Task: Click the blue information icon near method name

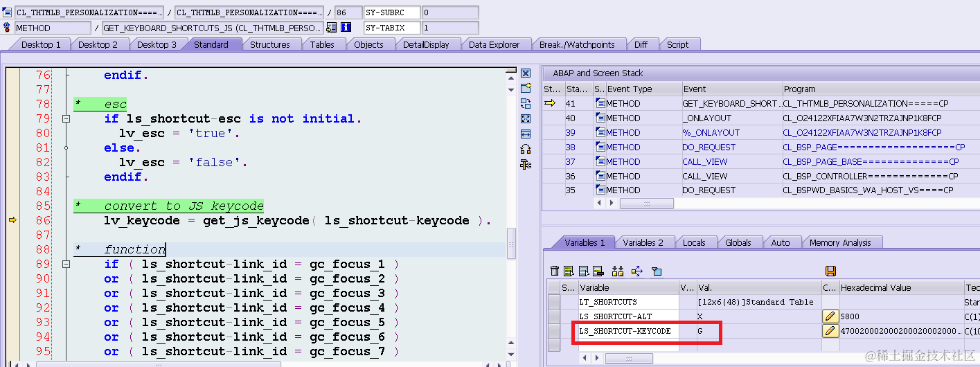Action: pos(346,28)
